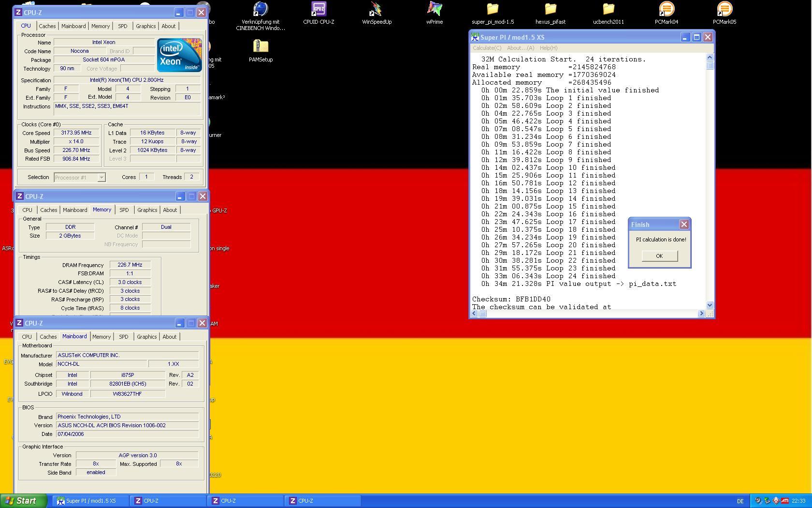Open Graphics tab in top CPU-Z window
Image resolution: width=812 pixels, height=508 pixels.
145,26
